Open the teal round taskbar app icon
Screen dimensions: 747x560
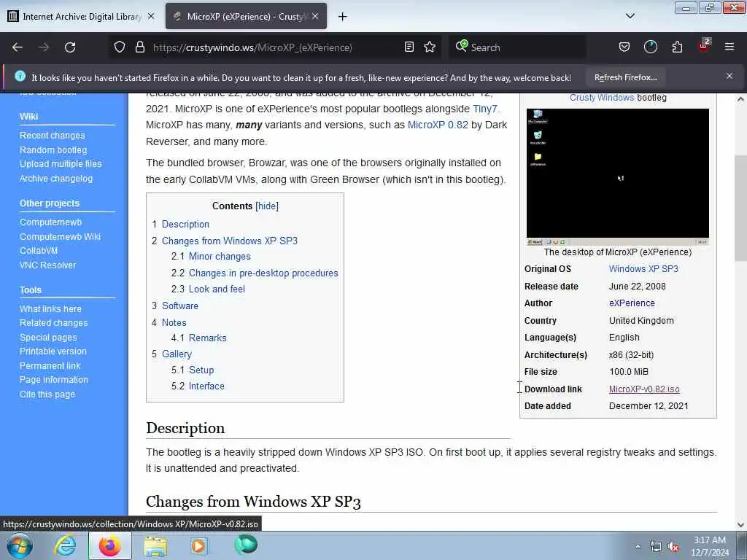click(246, 545)
